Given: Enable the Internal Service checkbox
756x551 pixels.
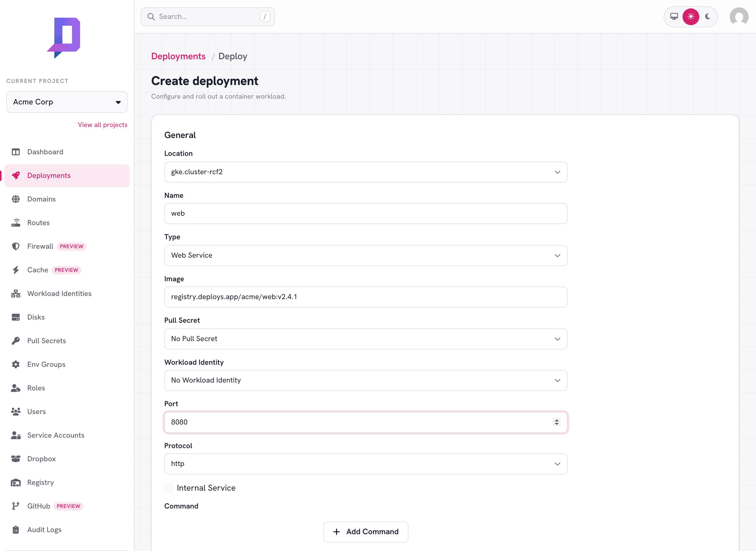Looking at the screenshot, I should click(169, 488).
